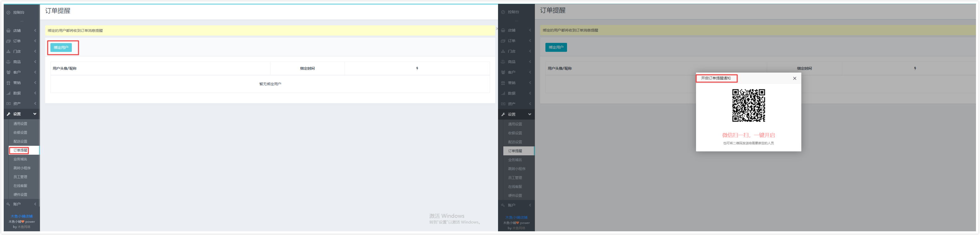Open 员工管理 in right screenshot sidebar
Image resolution: width=980 pixels, height=235 pixels.
click(515, 178)
